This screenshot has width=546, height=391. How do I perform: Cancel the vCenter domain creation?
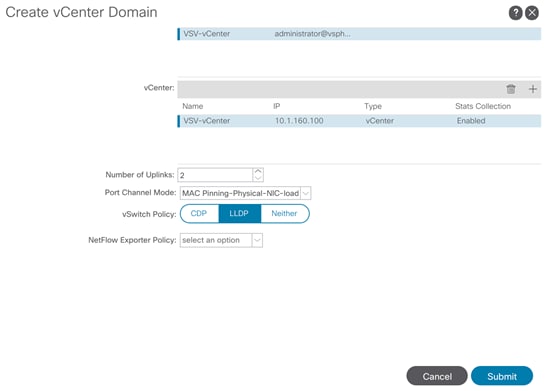(x=437, y=376)
